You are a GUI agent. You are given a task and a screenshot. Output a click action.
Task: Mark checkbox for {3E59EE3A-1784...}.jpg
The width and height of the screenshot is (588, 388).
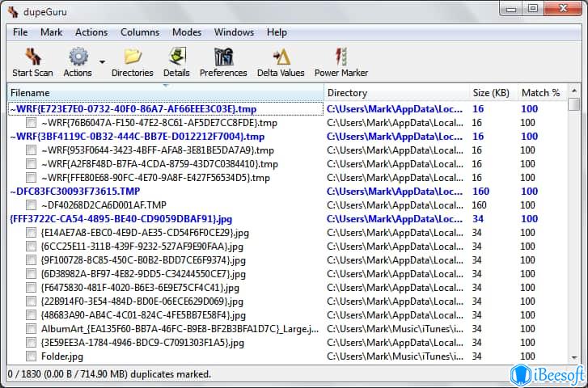point(31,343)
